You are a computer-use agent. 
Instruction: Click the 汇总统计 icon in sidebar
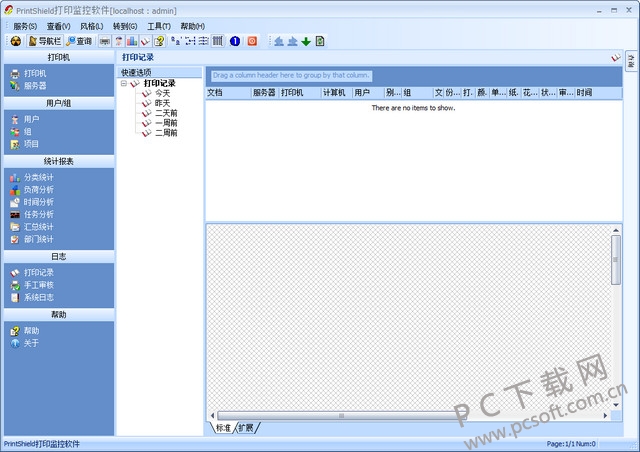(15, 227)
